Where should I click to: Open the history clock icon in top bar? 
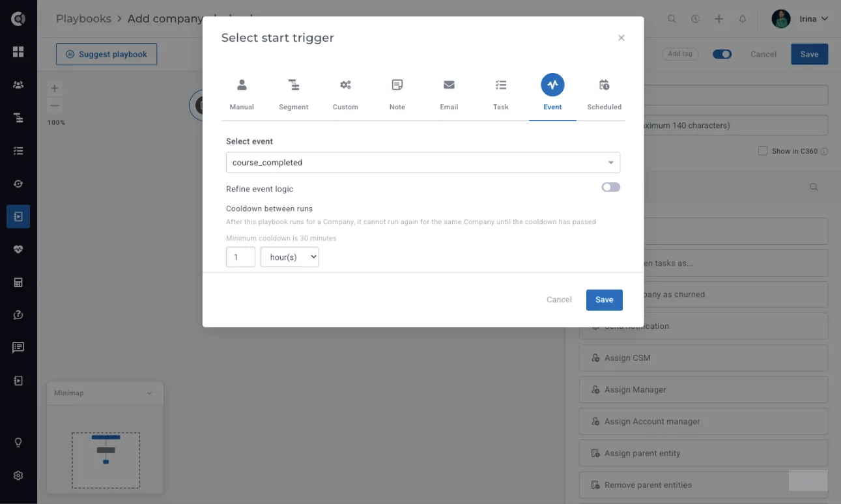coord(695,19)
